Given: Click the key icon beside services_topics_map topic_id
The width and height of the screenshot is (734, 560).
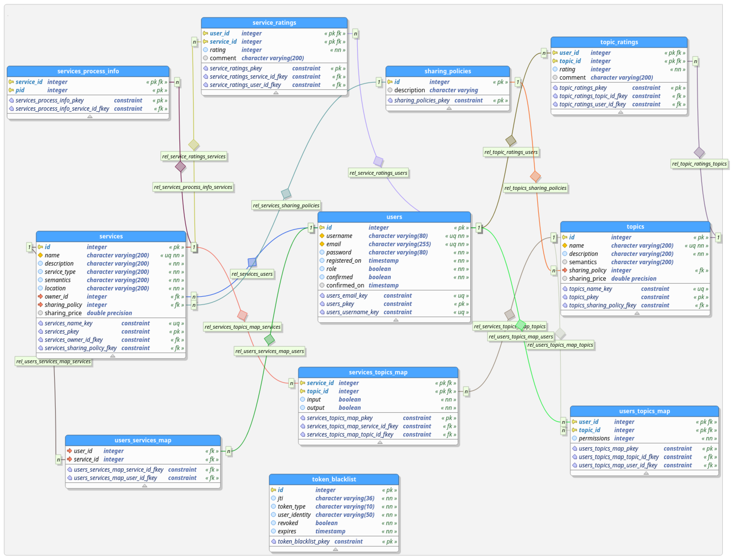Looking at the screenshot, I should point(303,391).
